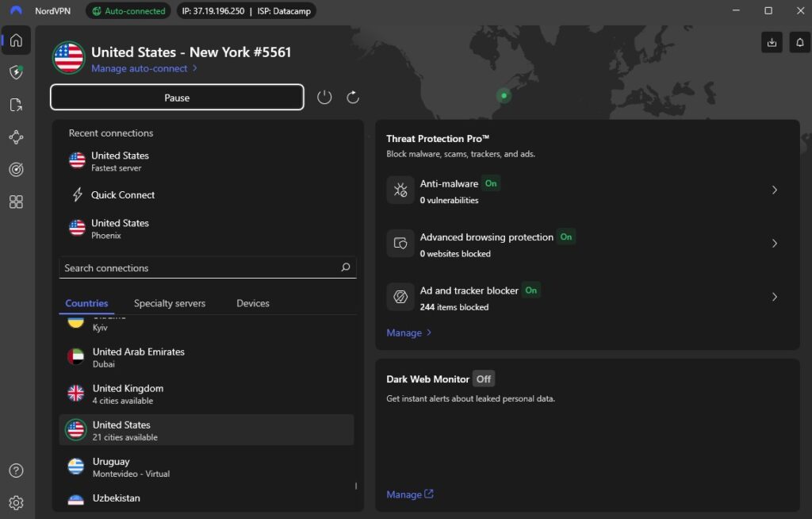Click Ad and tracker blocker icon

coord(400,297)
